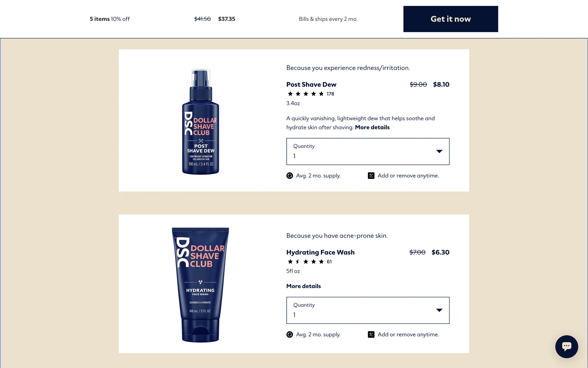This screenshot has height=368, width=588.
Task: Click the Hydrating Face Wash tube image
Action: 200,285
